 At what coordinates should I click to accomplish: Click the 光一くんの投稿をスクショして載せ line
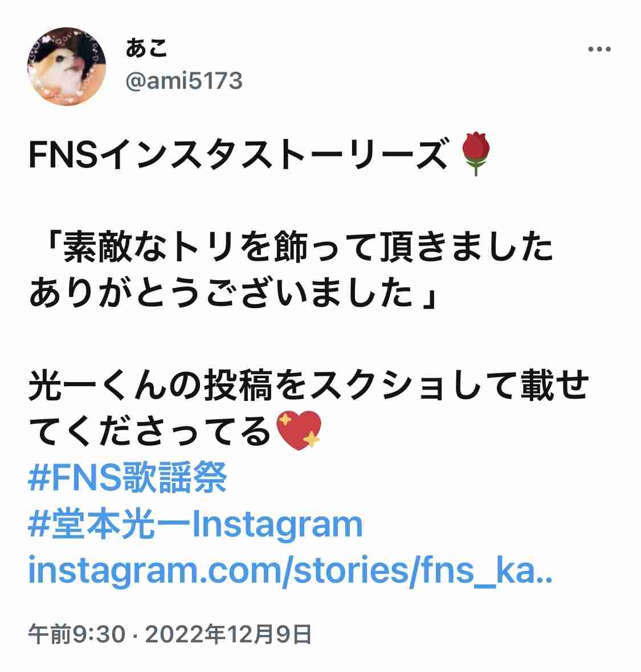[309, 385]
